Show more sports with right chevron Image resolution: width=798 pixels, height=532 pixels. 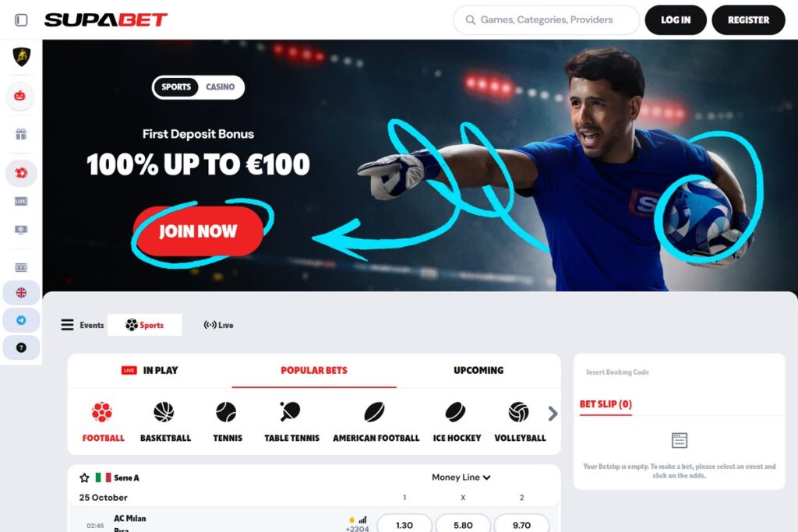coord(553,414)
